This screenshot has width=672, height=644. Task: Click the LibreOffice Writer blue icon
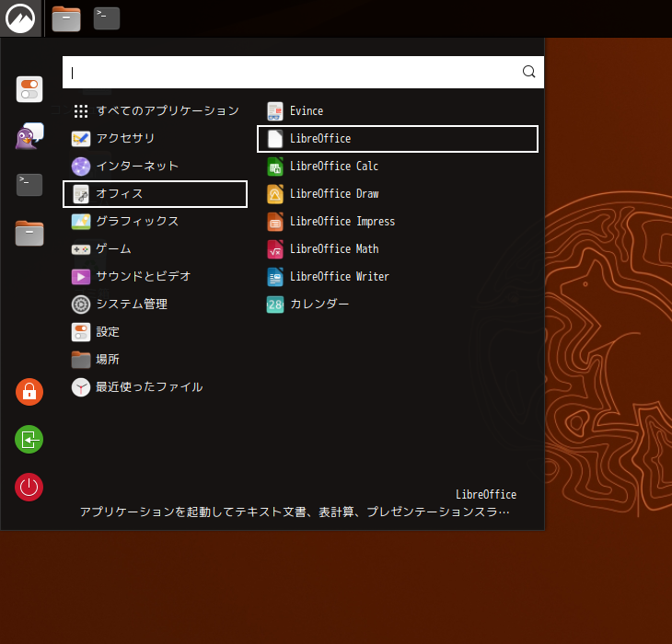click(274, 277)
